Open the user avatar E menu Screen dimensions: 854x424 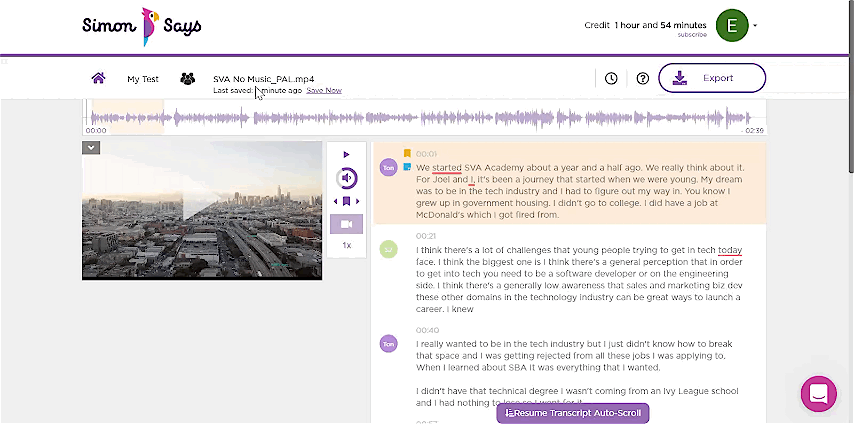(732, 26)
